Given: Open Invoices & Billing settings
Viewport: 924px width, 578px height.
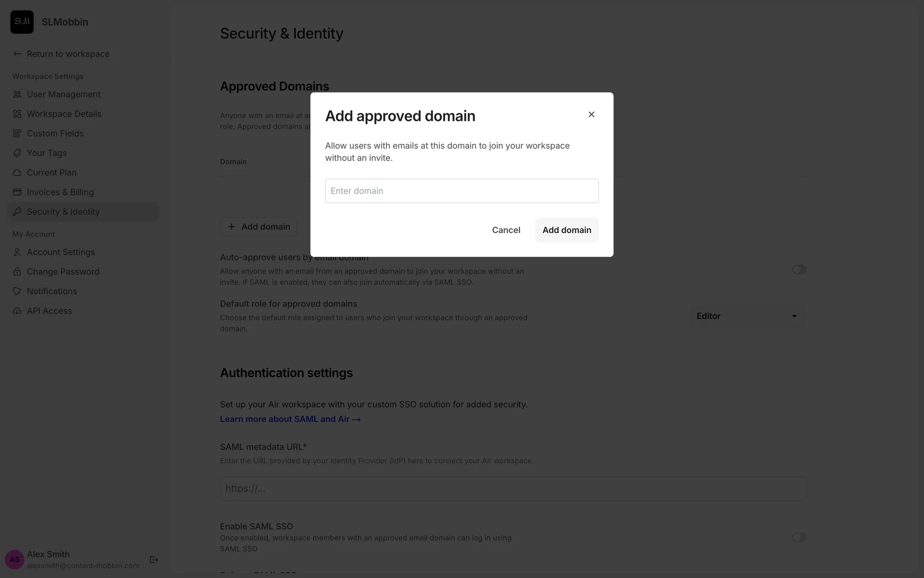Looking at the screenshot, I should pyautogui.click(x=60, y=192).
